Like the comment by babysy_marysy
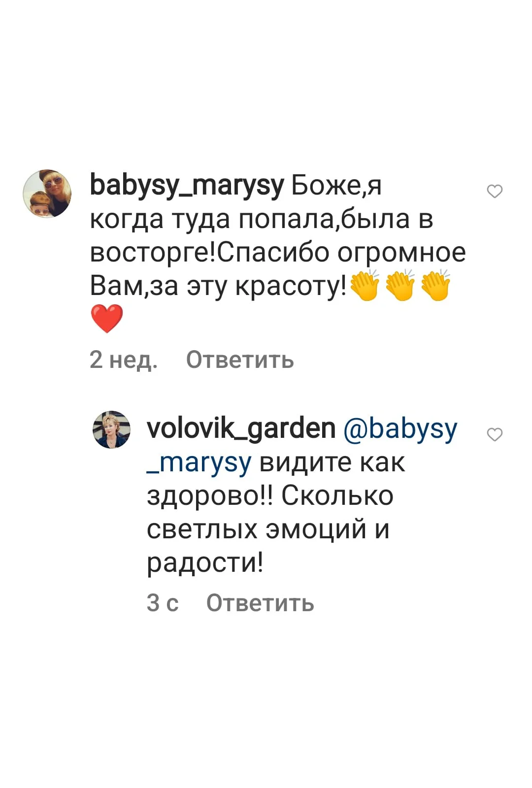This screenshot has width=532, height=788. (x=495, y=191)
